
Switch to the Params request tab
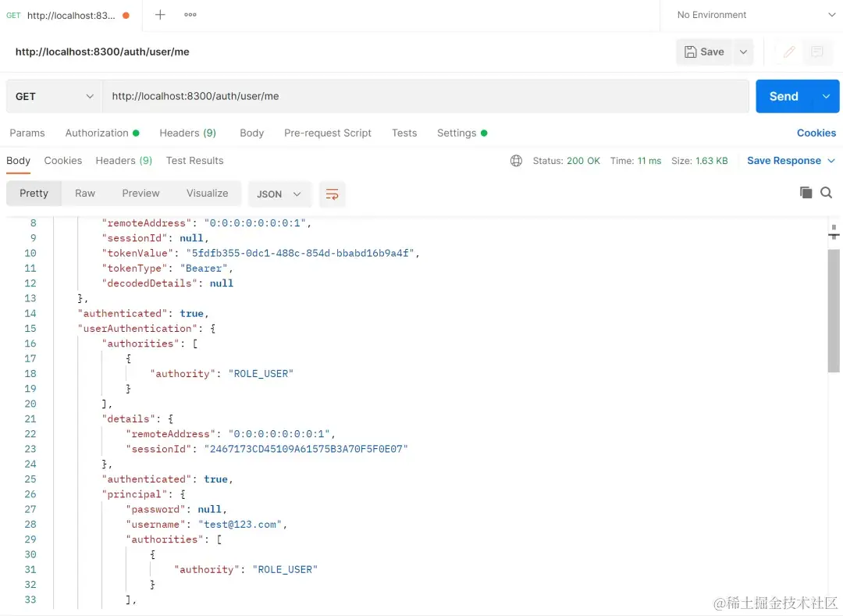click(x=27, y=133)
